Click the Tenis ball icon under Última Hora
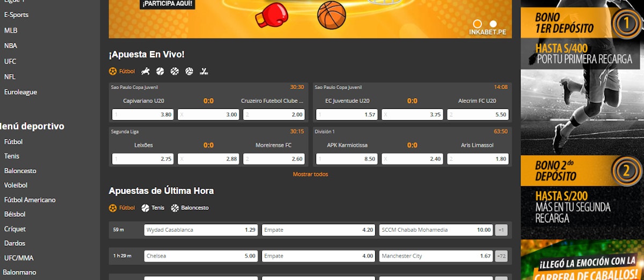This screenshot has width=644, height=280. pos(145,208)
